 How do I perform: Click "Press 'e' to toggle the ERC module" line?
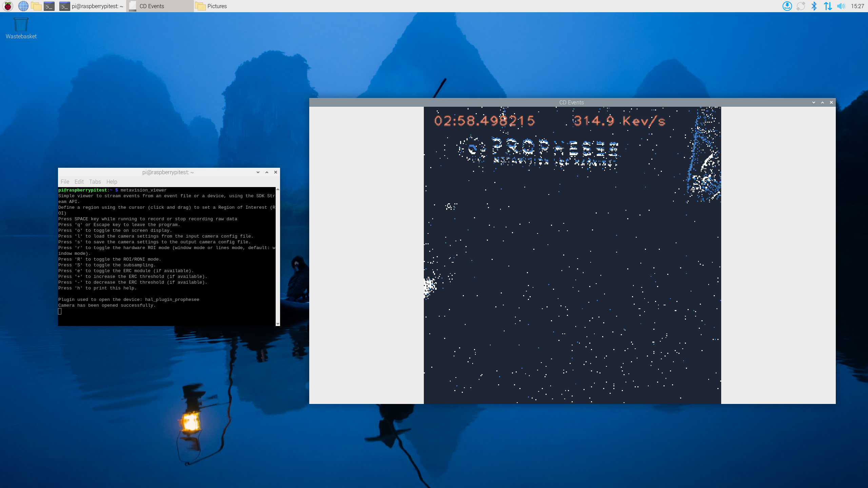[126, 271]
